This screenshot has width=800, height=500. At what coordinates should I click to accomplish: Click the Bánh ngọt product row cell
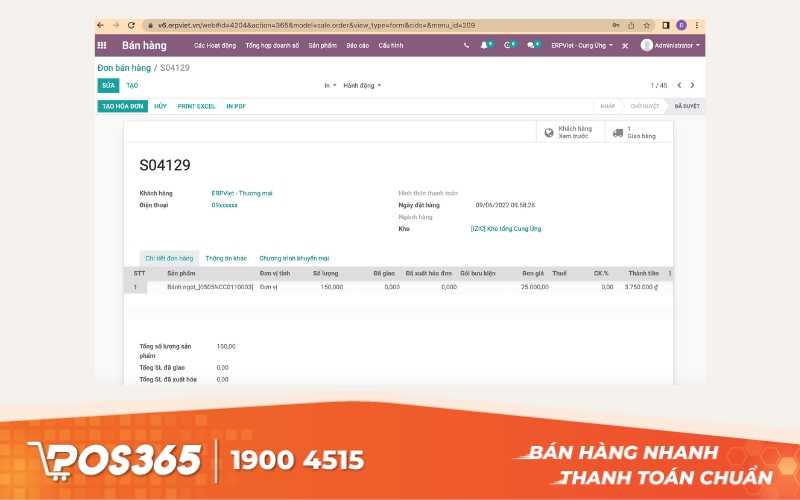[210, 287]
